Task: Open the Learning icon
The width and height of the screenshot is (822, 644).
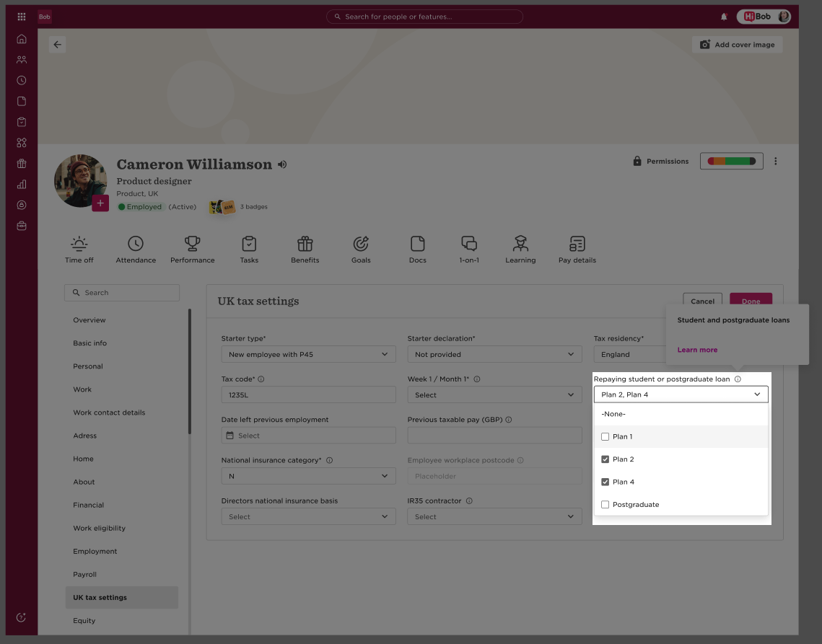Action: 520,244
